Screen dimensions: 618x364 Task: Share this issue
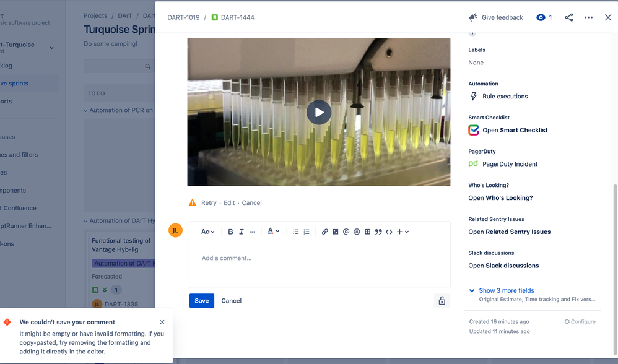[x=568, y=17]
